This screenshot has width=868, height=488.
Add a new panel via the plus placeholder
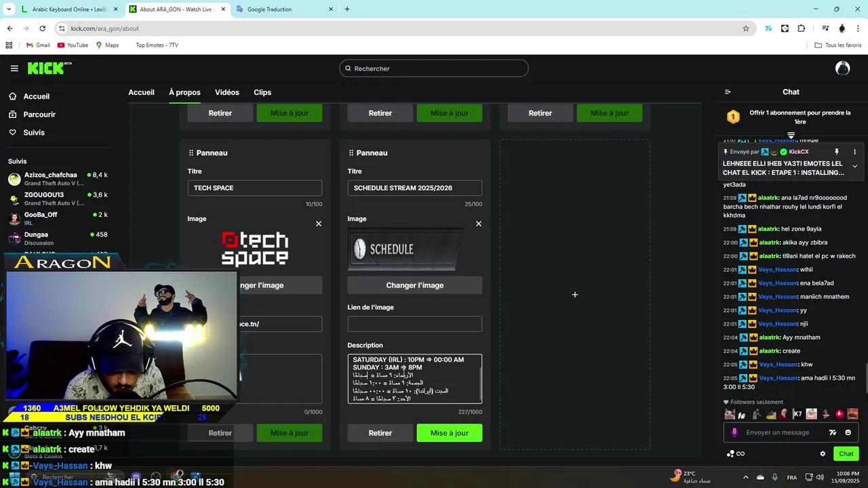pos(575,295)
